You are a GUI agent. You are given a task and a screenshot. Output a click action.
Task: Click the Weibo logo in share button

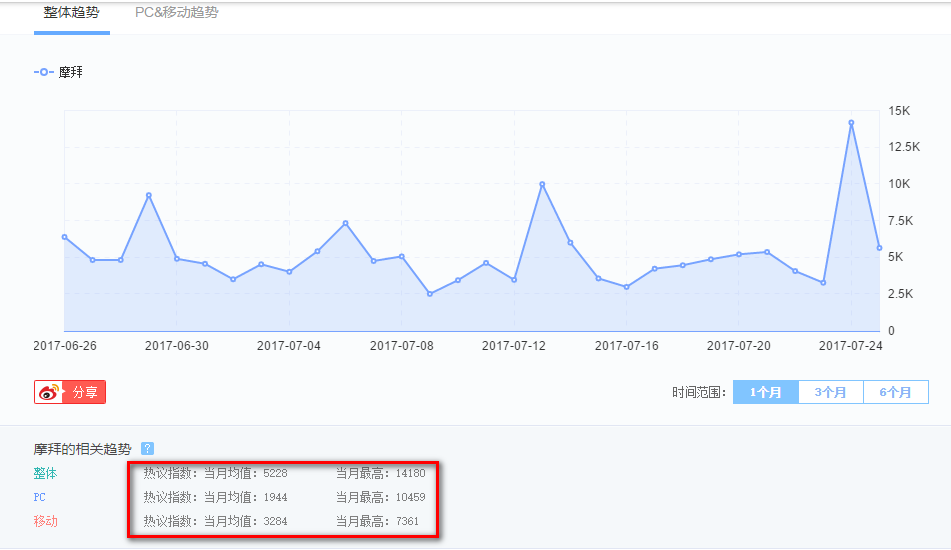(x=49, y=392)
